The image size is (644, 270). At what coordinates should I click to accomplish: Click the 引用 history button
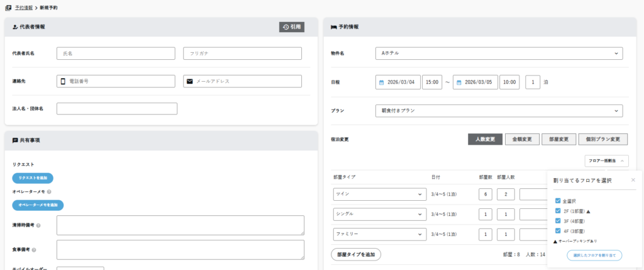(x=292, y=27)
